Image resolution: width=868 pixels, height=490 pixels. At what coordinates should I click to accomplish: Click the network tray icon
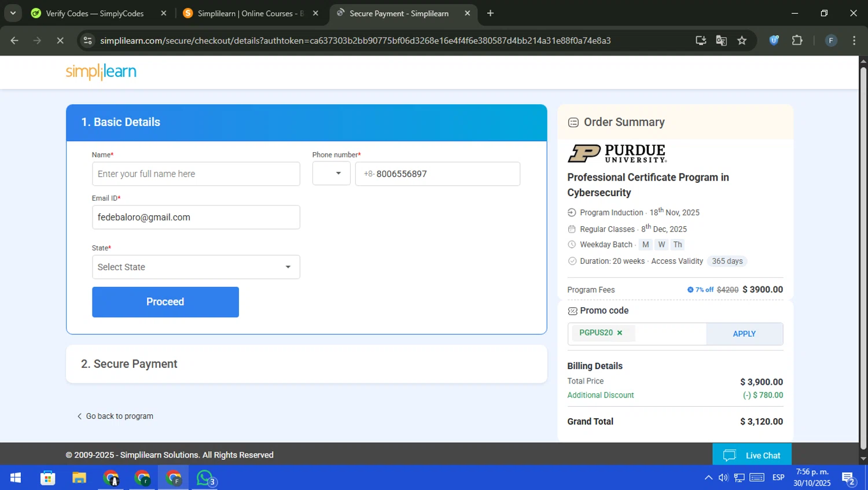(x=740, y=478)
